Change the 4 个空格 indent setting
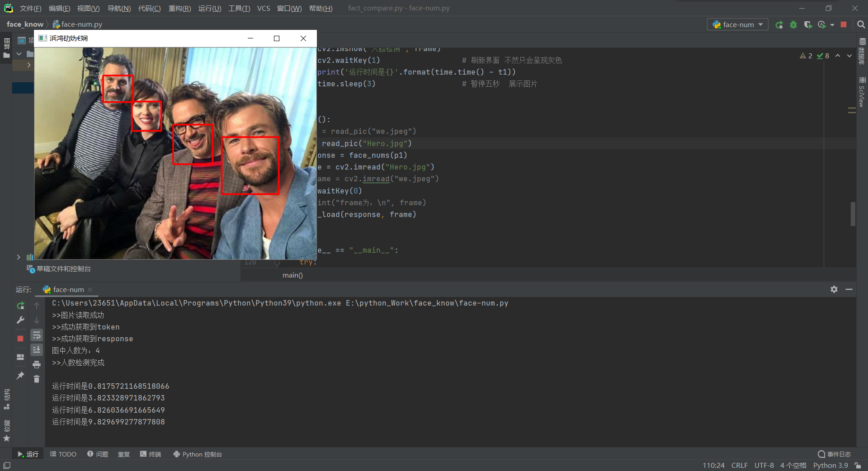 tap(793, 465)
